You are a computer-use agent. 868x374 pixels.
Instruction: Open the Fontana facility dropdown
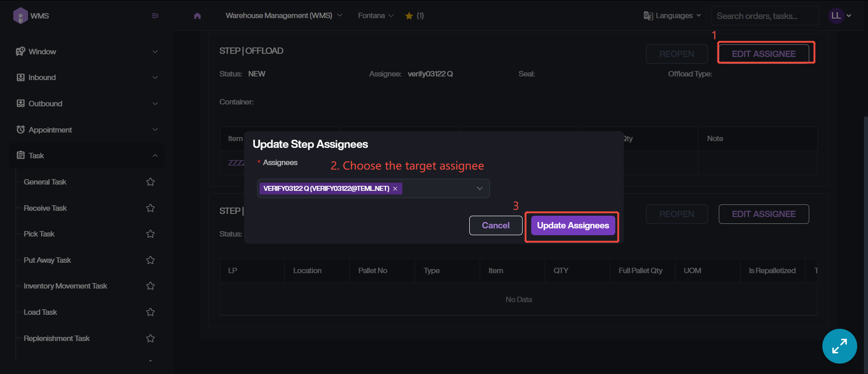pos(376,16)
